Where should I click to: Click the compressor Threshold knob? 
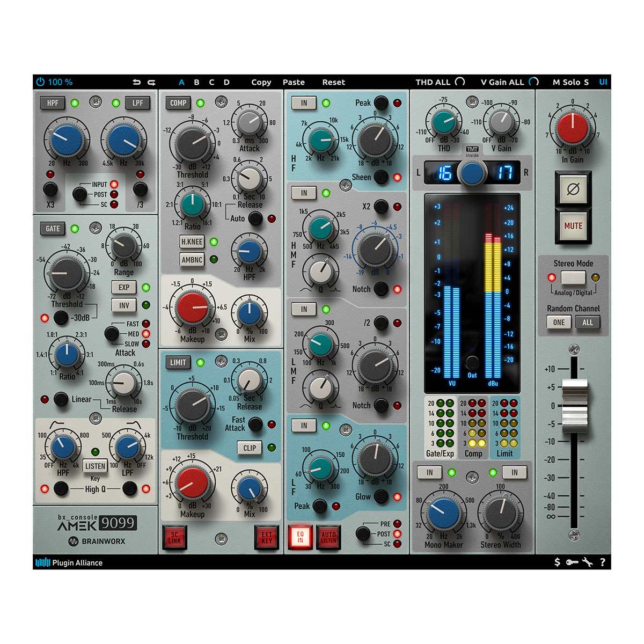click(x=192, y=143)
